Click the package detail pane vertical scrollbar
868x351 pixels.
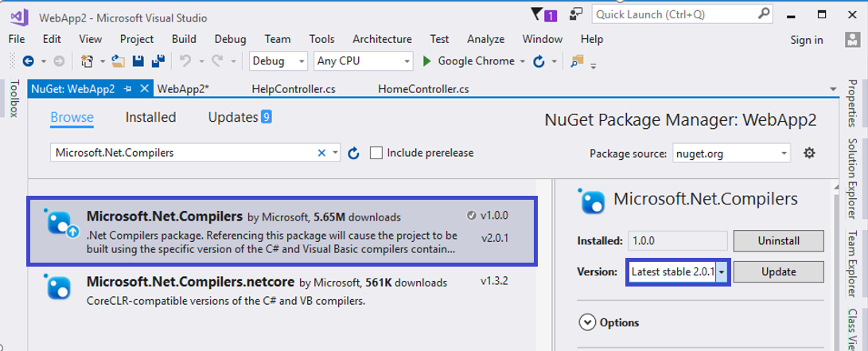pos(837,264)
